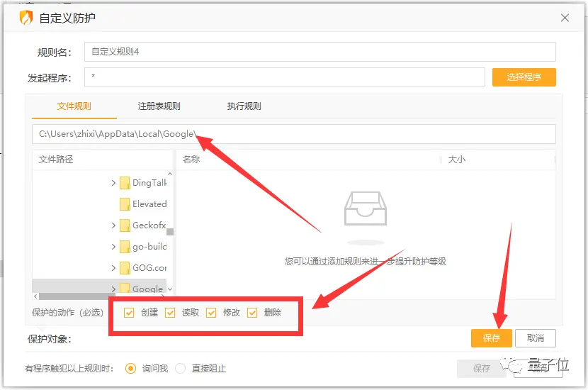The width and height of the screenshot is (588, 390).
Task: Select the go-build folder icon
Action: click(125, 247)
